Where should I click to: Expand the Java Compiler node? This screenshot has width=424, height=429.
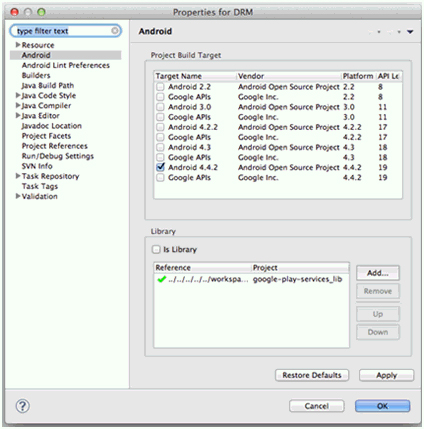(18, 105)
